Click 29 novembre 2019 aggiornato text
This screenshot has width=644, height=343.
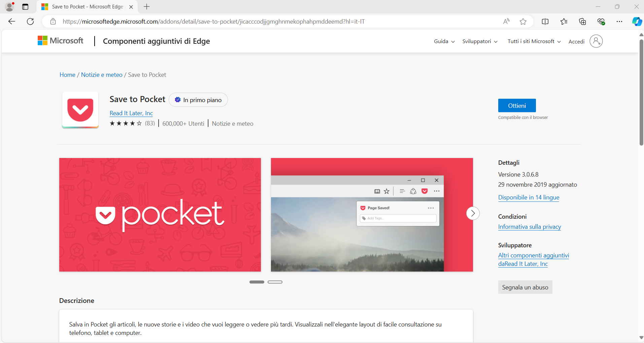[538, 185]
